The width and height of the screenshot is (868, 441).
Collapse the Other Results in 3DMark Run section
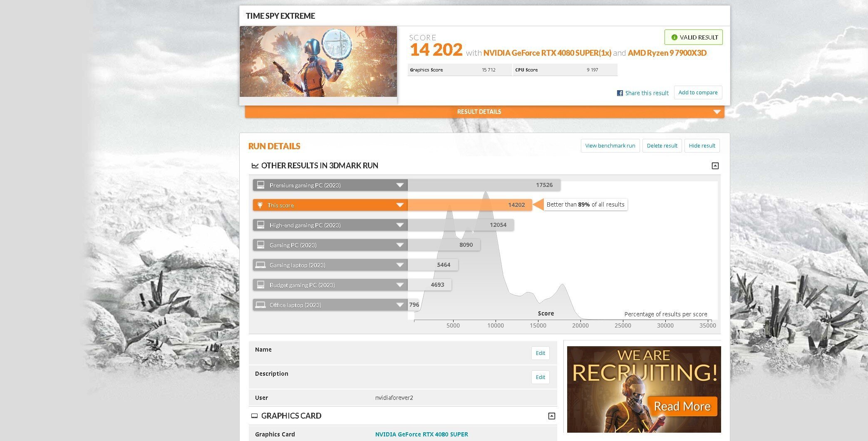[x=715, y=166]
